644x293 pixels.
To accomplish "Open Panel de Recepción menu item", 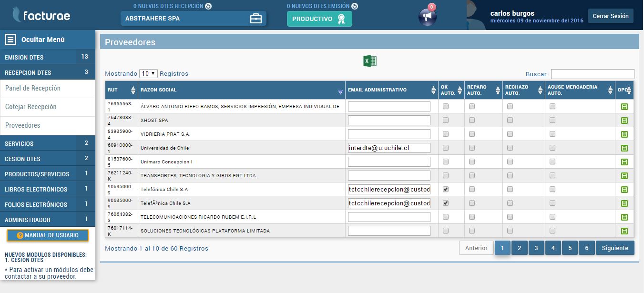I will point(48,89).
